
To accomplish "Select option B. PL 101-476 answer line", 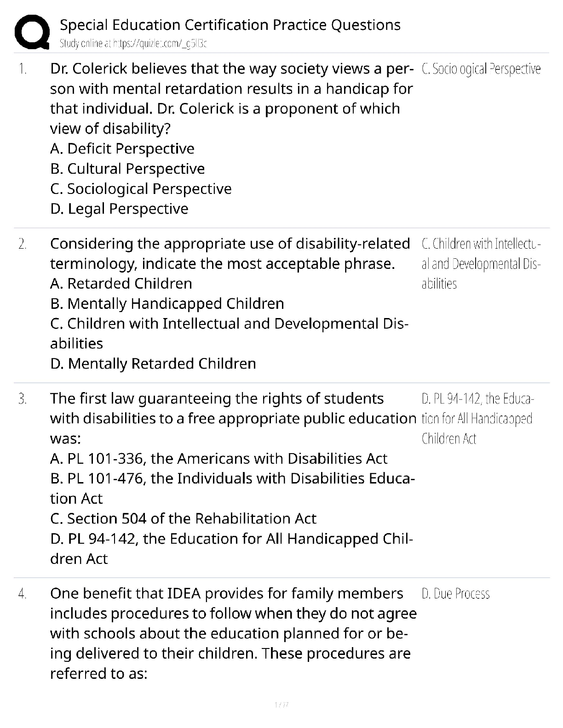I will pyautogui.click(x=232, y=478).
